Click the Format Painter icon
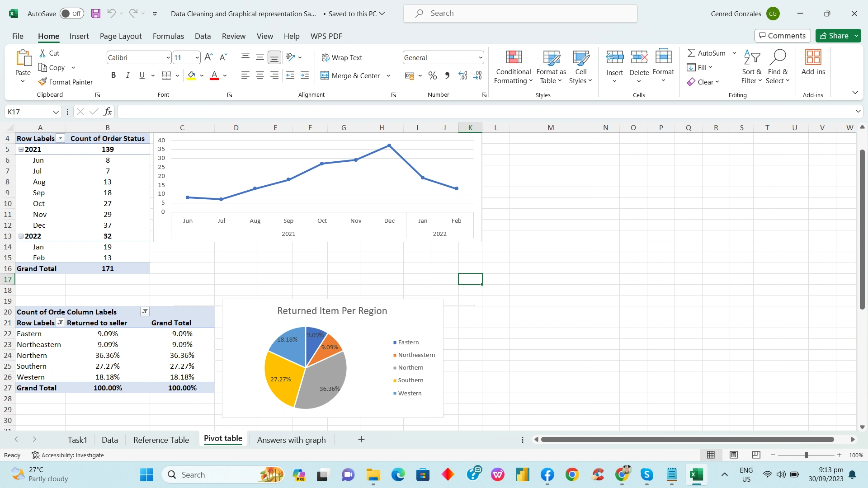The image size is (868, 488). (42, 82)
